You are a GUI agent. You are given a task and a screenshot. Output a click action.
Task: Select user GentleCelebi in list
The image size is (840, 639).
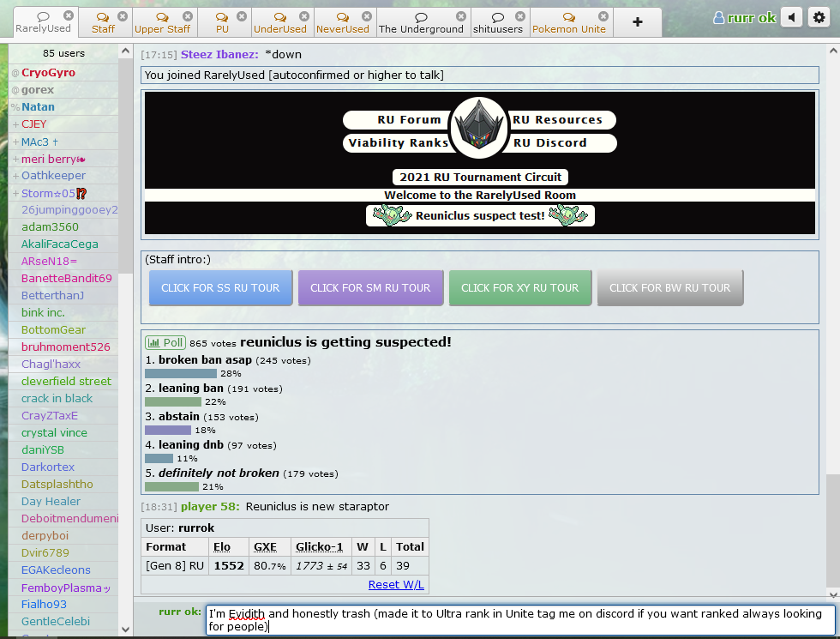point(63,621)
